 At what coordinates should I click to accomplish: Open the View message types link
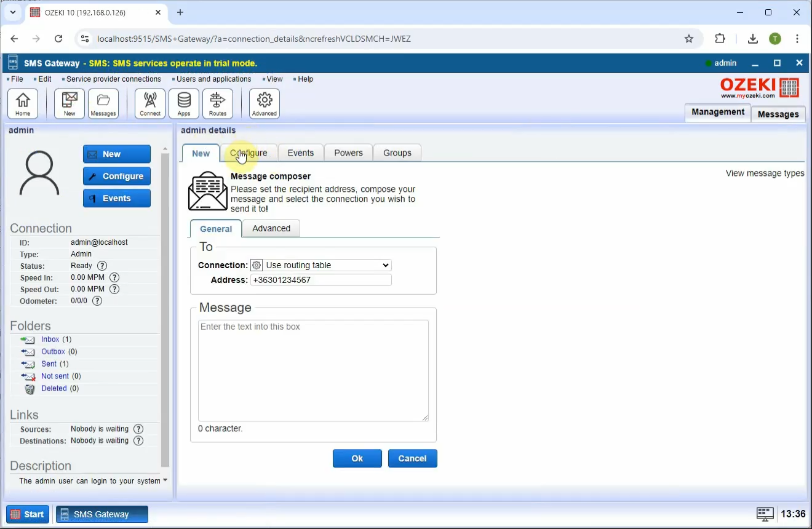point(765,173)
